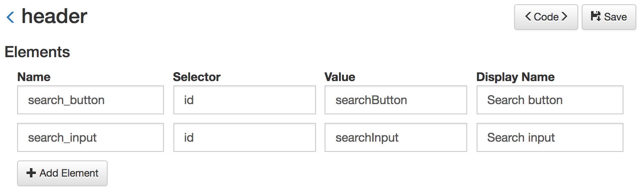Click the Display Name column label

pos(515,77)
